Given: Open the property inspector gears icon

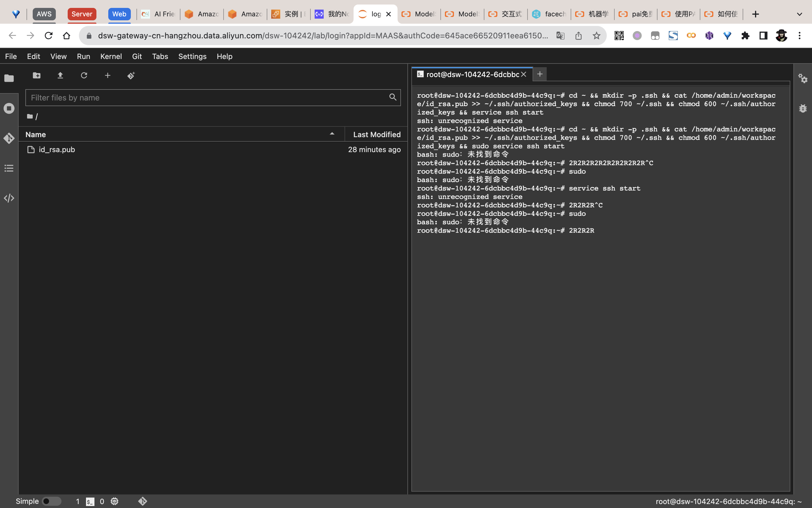Looking at the screenshot, I should click(x=803, y=78).
